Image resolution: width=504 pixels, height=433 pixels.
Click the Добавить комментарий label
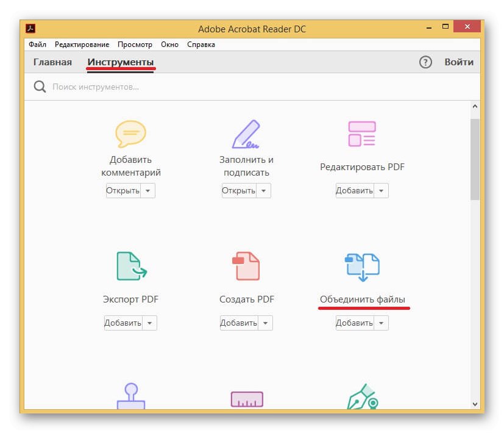[131, 166]
